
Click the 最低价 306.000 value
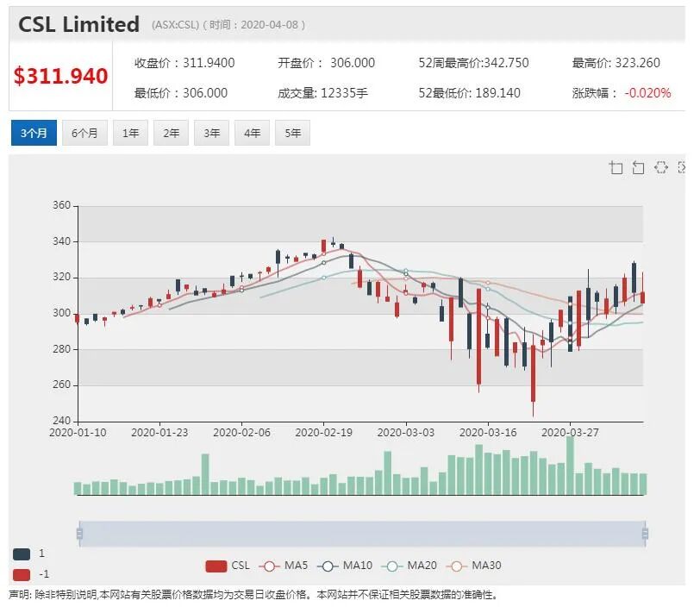point(181,93)
